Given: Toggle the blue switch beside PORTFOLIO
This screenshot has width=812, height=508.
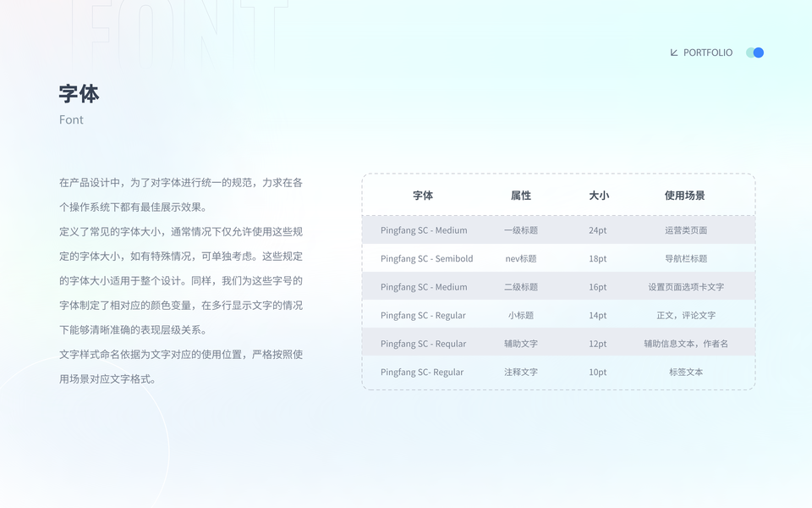Looking at the screenshot, I should [x=754, y=52].
